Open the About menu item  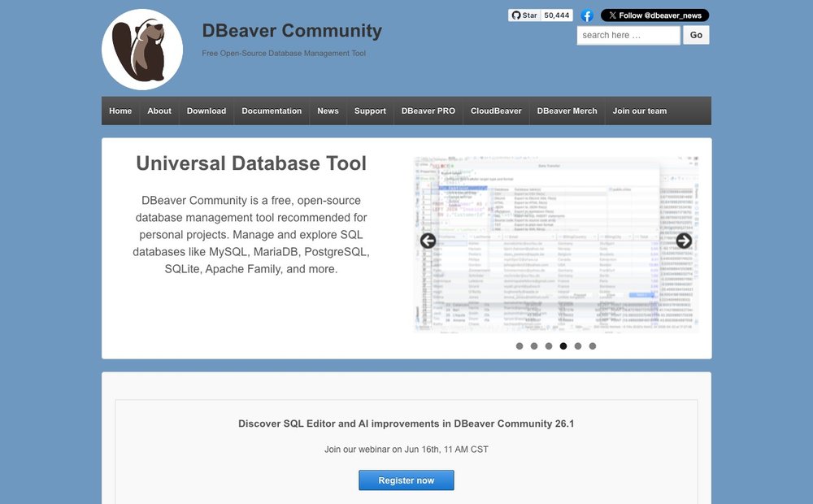click(x=159, y=111)
